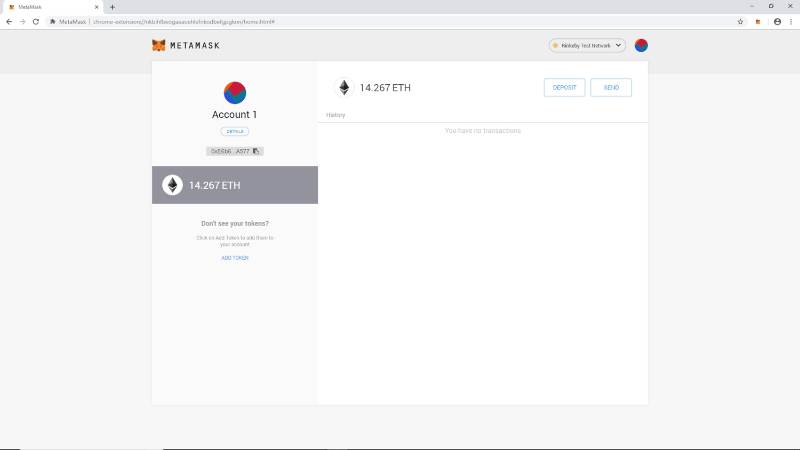Open account menu via top-right avatar

[x=641, y=45]
